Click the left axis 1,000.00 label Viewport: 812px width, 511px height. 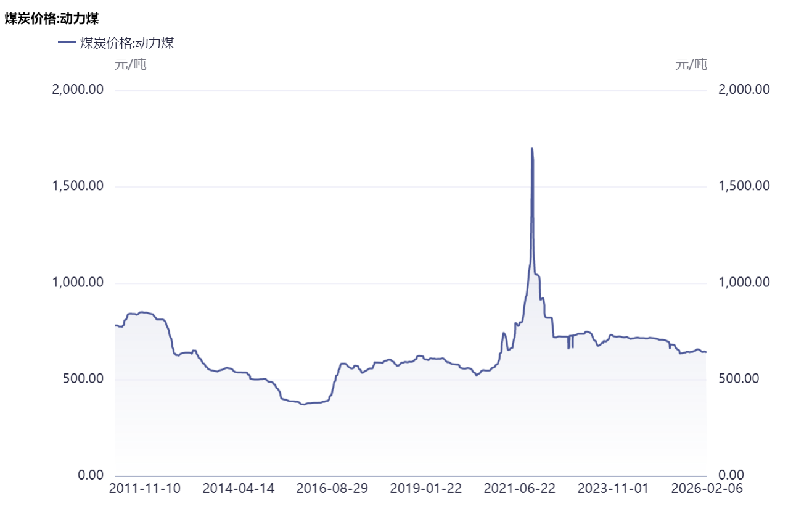coord(78,283)
